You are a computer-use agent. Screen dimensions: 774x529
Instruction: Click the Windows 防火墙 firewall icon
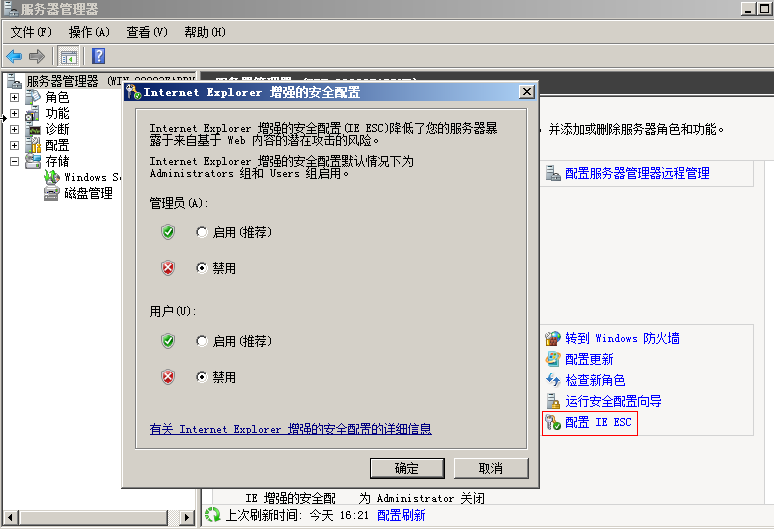click(x=553, y=339)
